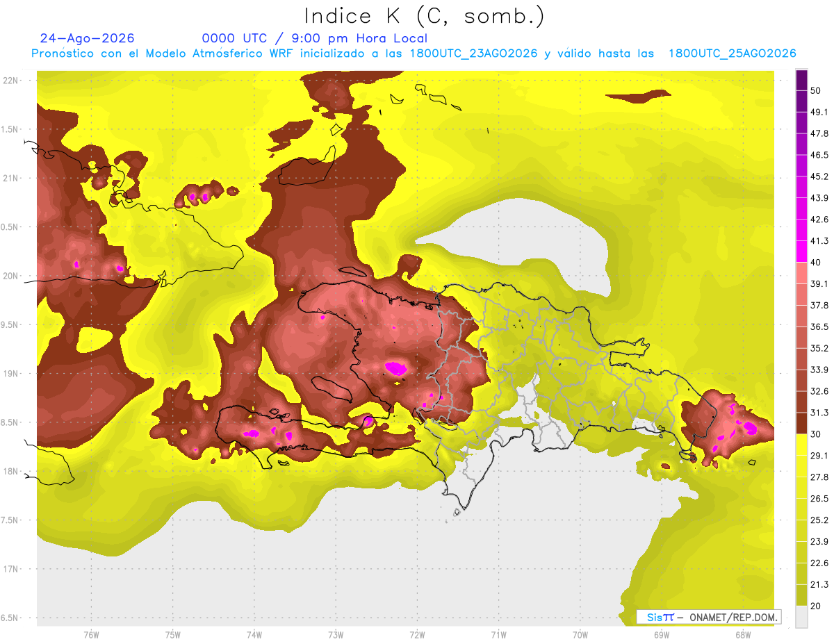The width and height of the screenshot is (834, 644).
Task: Click the "50" colorbar value
Action: click(816, 91)
